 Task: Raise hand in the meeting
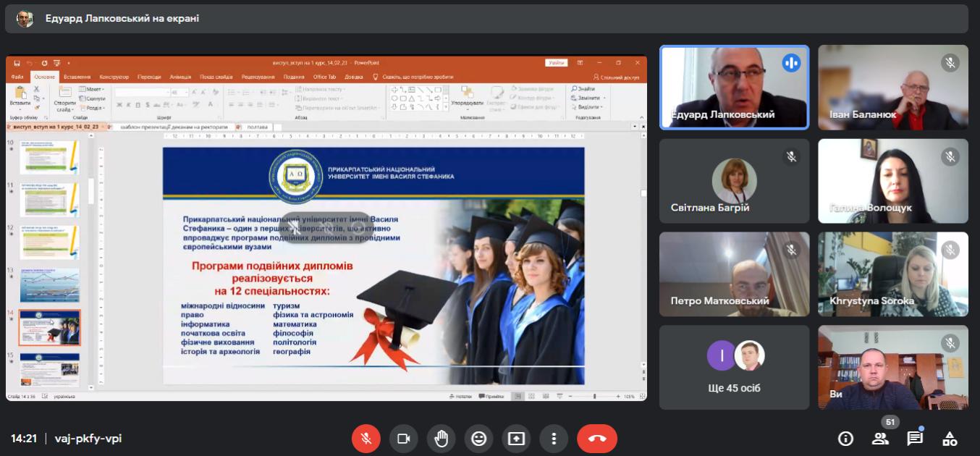point(441,439)
